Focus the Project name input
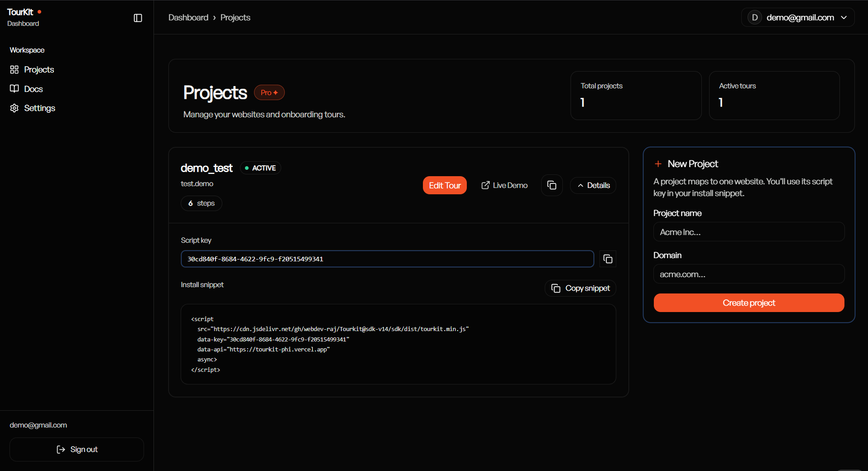 click(x=749, y=232)
